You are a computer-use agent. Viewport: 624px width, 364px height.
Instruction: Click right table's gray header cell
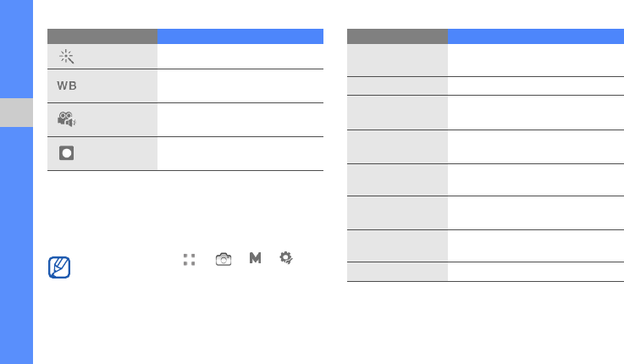click(x=397, y=36)
